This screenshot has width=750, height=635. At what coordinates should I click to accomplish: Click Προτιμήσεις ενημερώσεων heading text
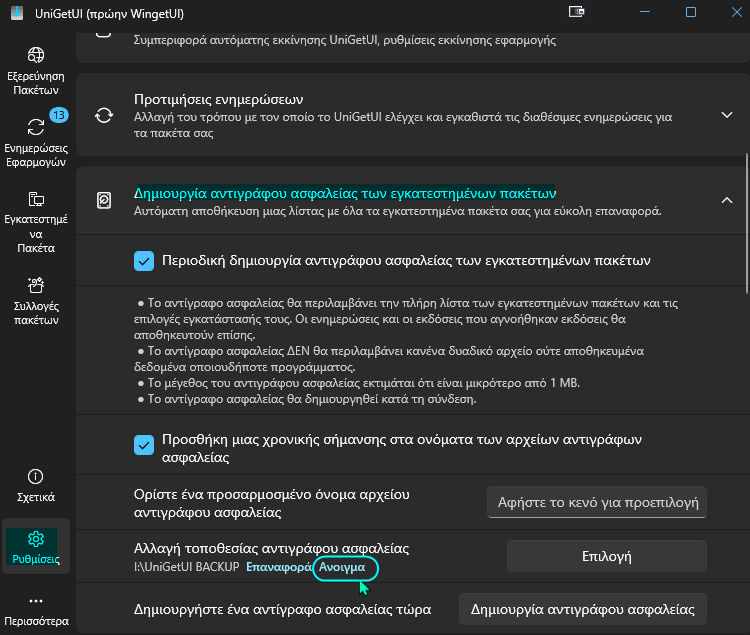219,99
